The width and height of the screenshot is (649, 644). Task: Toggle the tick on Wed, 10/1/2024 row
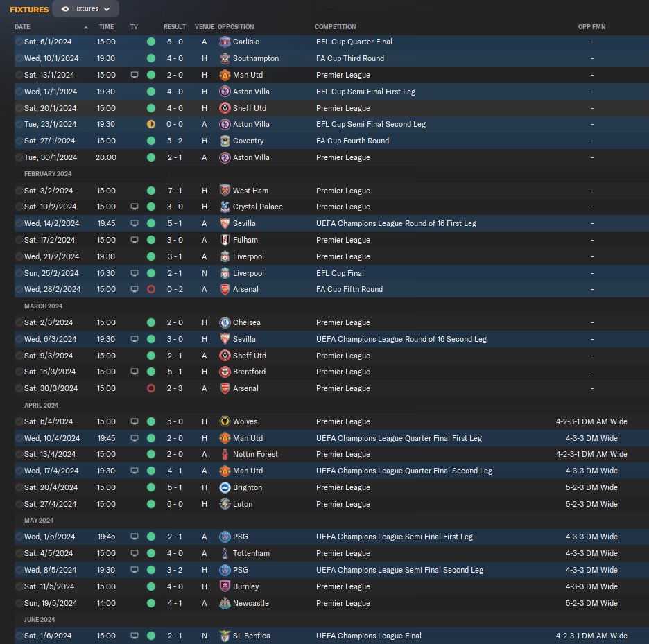click(19, 58)
